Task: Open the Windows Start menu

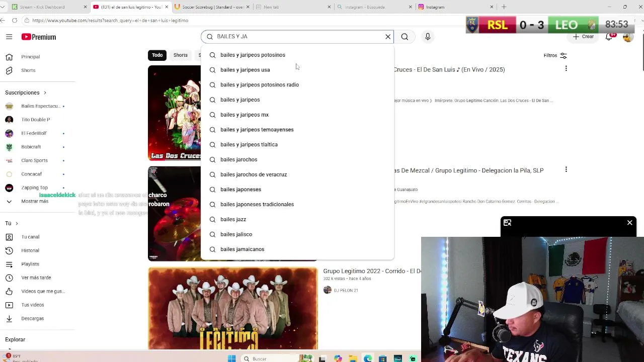Action: (x=231, y=358)
